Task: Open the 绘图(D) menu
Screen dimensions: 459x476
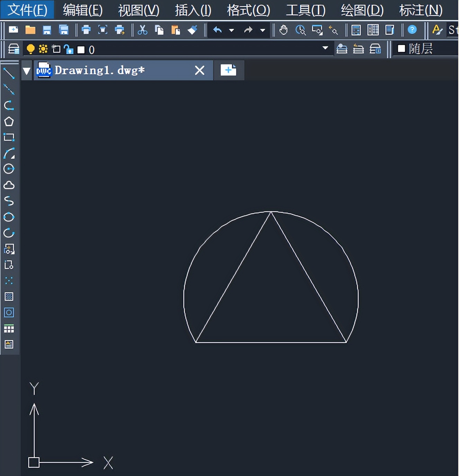Action: click(361, 10)
